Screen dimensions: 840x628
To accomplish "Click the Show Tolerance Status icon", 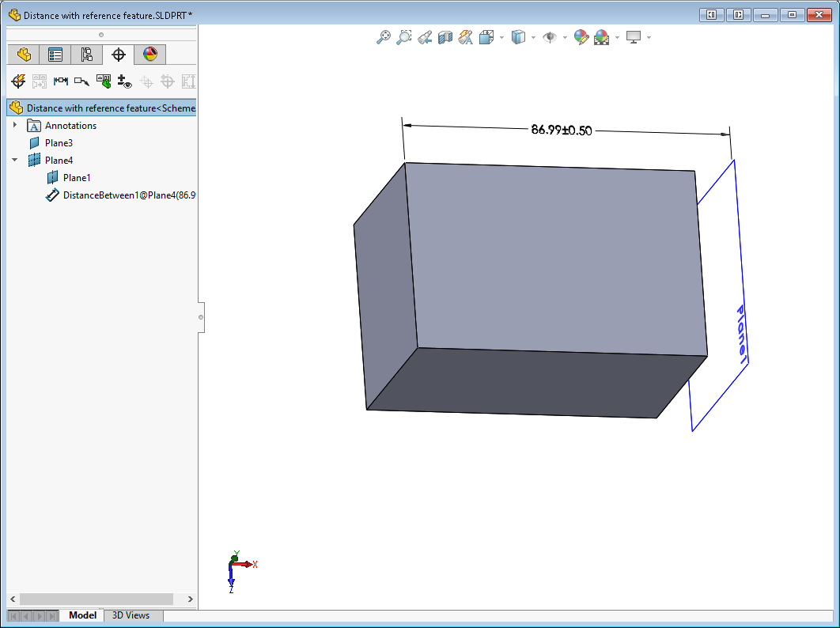I will pos(104,81).
